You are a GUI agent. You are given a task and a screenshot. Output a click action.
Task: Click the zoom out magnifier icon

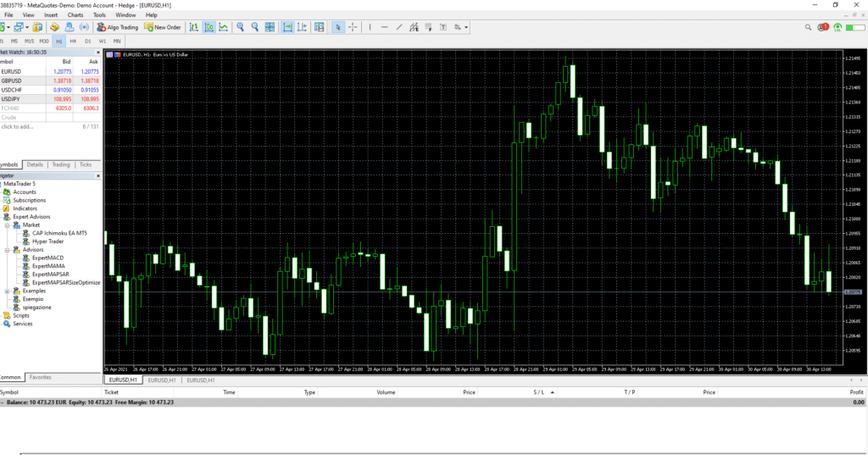(254, 27)
